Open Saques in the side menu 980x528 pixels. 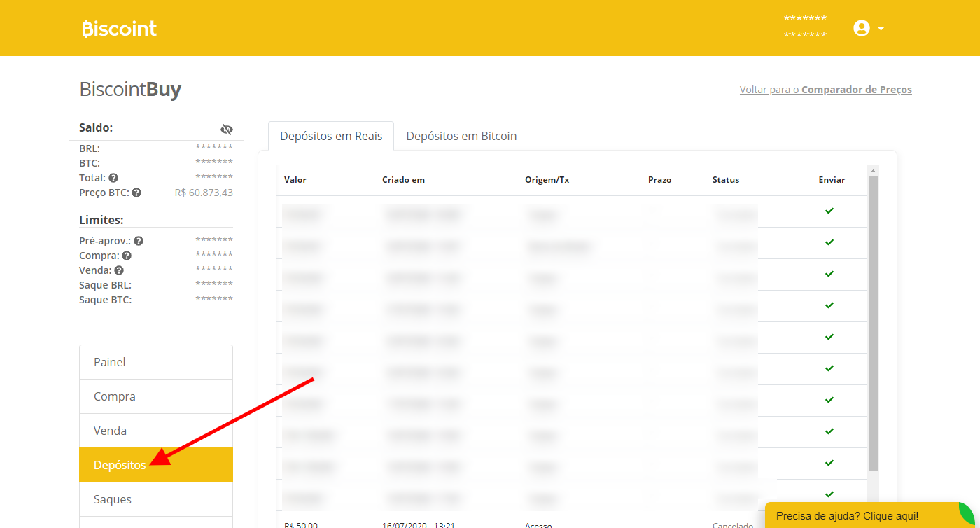156,499
